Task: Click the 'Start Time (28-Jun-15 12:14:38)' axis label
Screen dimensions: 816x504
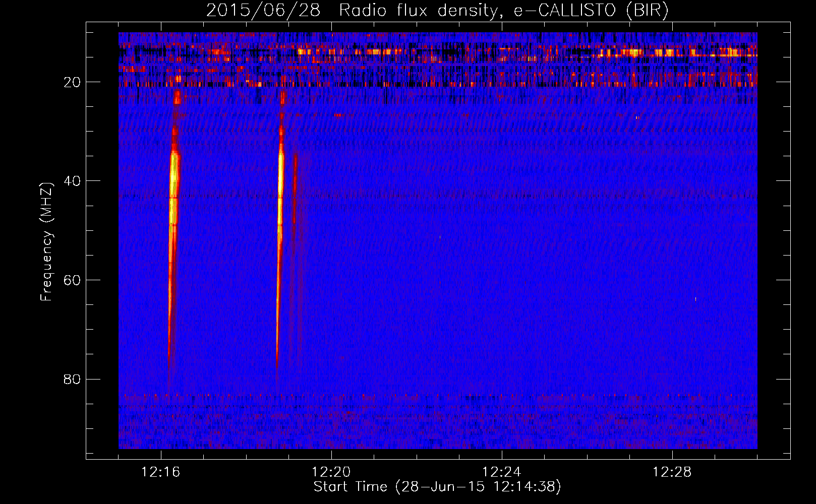Action: coord(437,487)
